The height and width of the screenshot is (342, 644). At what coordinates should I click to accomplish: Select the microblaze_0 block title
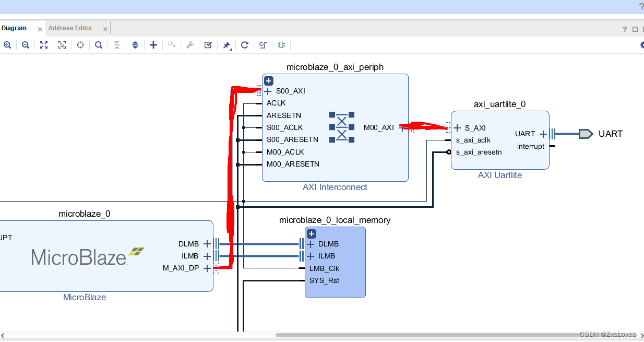[x=85, y=214]
